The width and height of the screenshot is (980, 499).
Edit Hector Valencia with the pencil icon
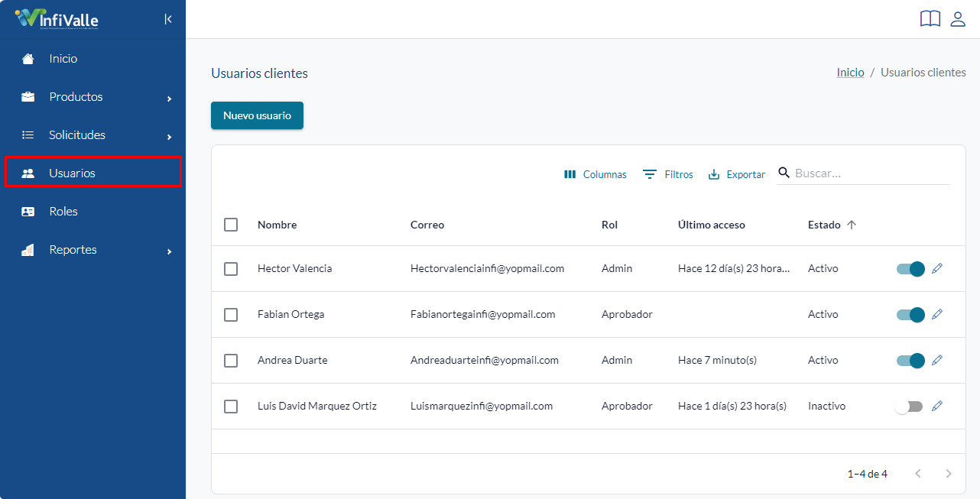pyautogui.click(x=937, y=268)
